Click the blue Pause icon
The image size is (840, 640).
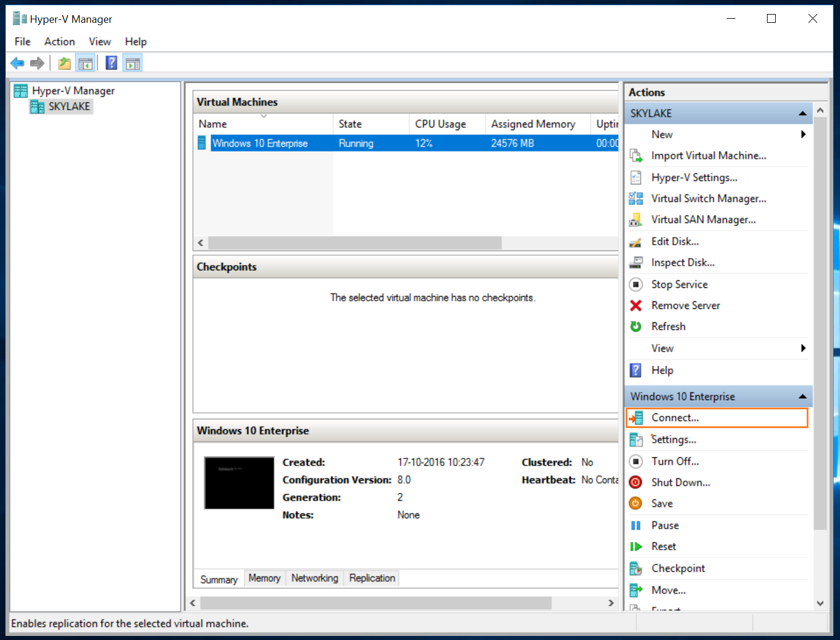[x=636, y=526]
